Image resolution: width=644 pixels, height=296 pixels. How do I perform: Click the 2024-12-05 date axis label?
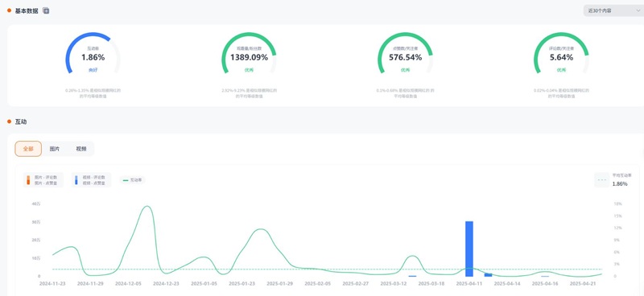coord(128,284)
